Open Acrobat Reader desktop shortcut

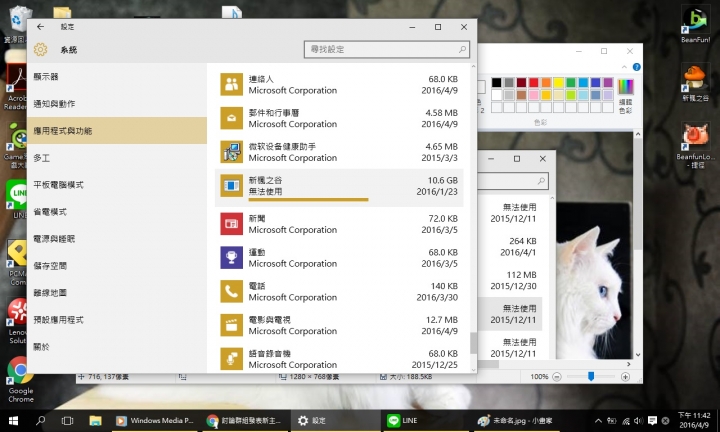coord(16,87)
